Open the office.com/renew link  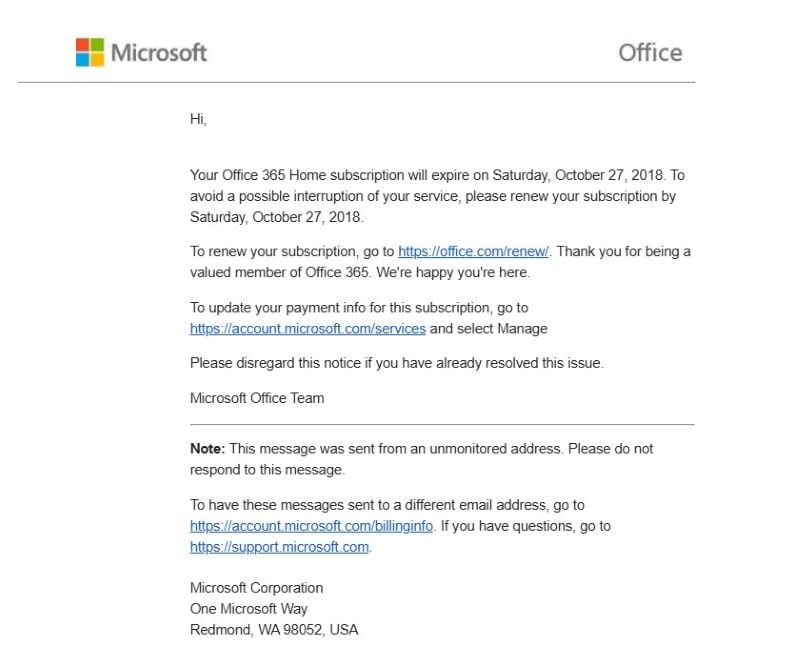pyautogui.click(x=474, y=251)
